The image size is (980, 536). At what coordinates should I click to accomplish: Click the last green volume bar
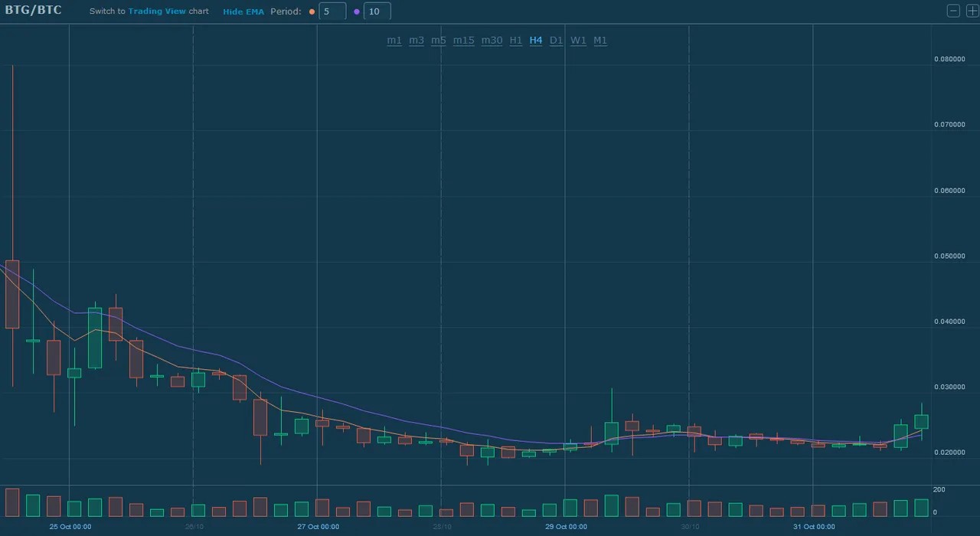pos(922,508)
